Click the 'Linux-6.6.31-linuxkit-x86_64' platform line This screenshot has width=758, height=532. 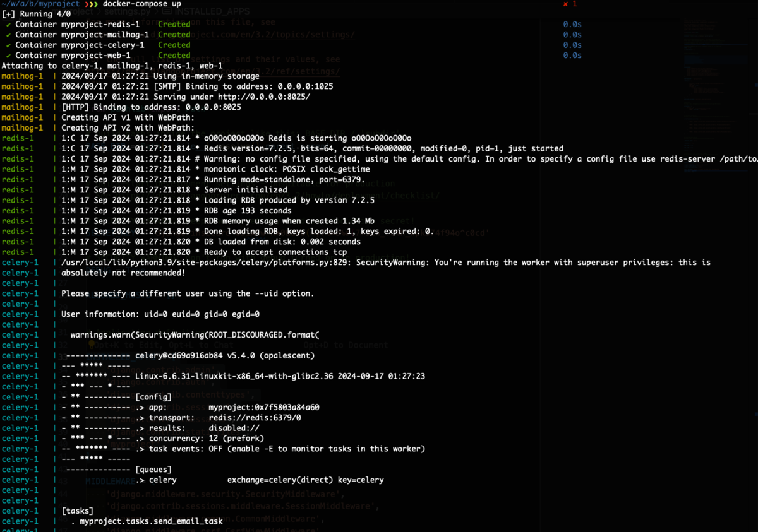click(280, 376)
